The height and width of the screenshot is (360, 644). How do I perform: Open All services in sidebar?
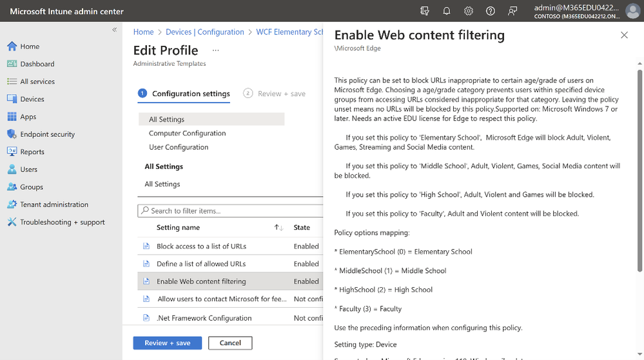tap(37, 81)
